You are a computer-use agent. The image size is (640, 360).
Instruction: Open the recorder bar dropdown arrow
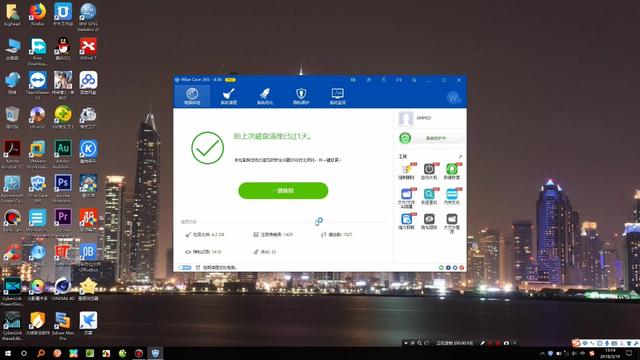[406, 343]
